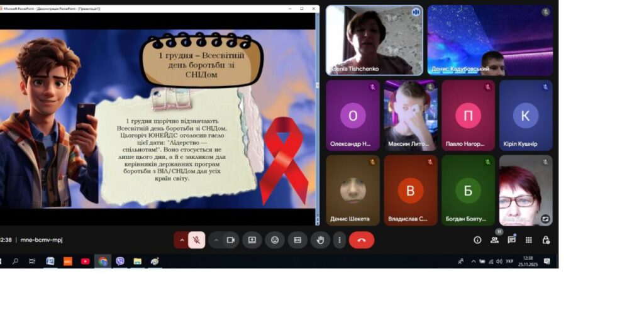This screenshot has height=320, width=644.
Task: Unmute the microphone in the call bar
Action: click(196, 240)
